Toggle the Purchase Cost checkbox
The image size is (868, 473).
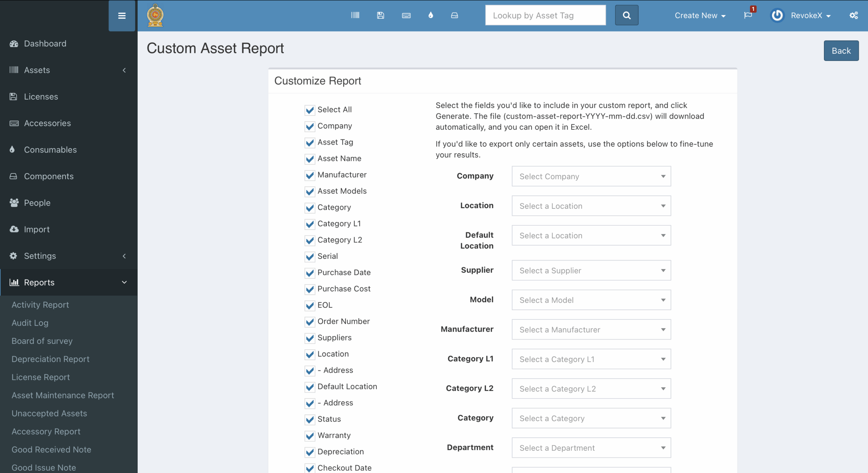(310, 289)
